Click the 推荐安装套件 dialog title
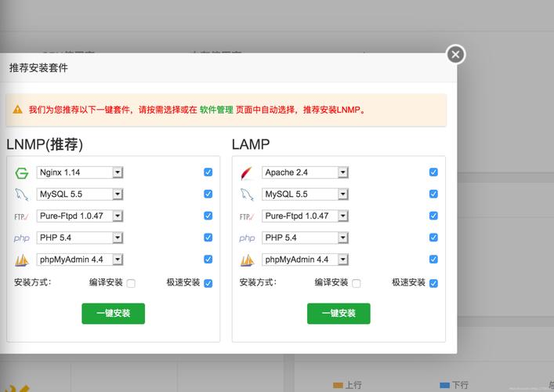 point(38,68)
